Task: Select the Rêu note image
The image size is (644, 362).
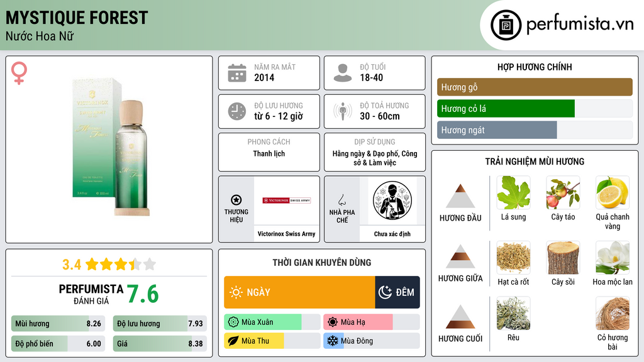Action: [513, 314]
